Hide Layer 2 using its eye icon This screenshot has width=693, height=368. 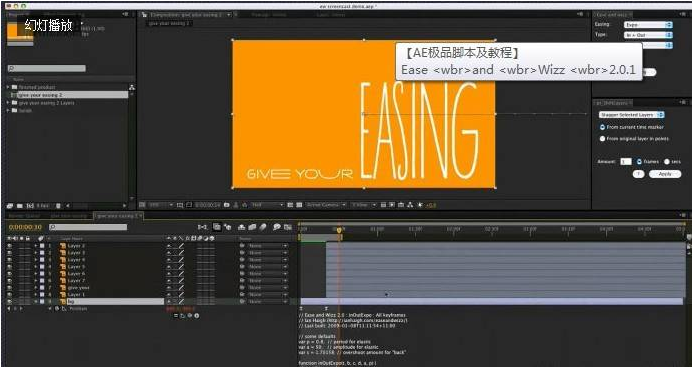coord(10,246)
